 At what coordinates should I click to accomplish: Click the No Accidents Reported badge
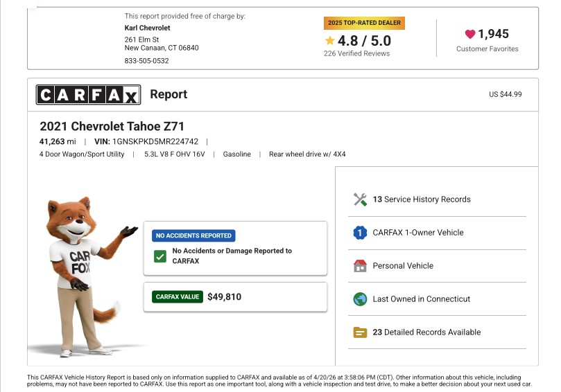[193, 235]
